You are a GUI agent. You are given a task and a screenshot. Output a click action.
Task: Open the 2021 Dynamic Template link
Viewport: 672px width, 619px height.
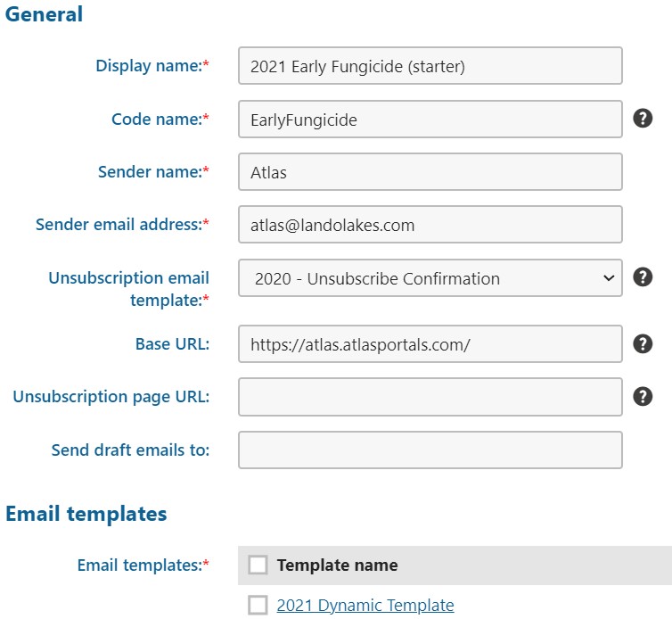(x=365, y=606)
